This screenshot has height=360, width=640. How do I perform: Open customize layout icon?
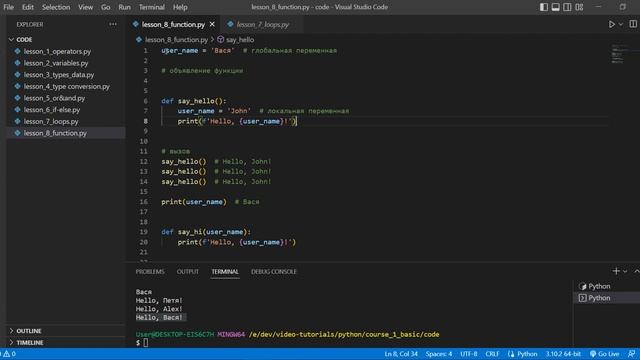579,7
